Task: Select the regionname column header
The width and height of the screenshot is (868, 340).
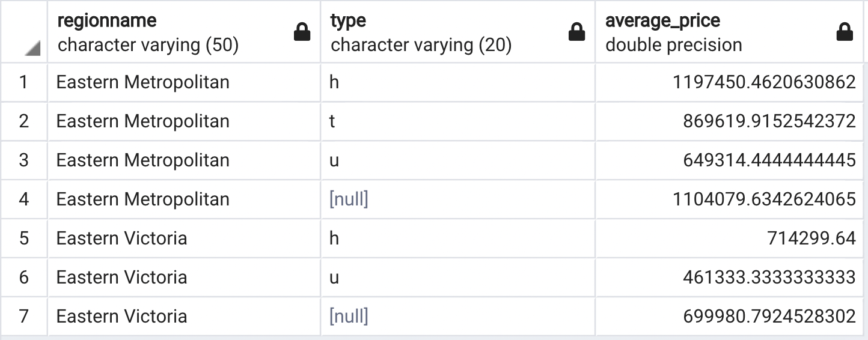Action: [168, 32]
